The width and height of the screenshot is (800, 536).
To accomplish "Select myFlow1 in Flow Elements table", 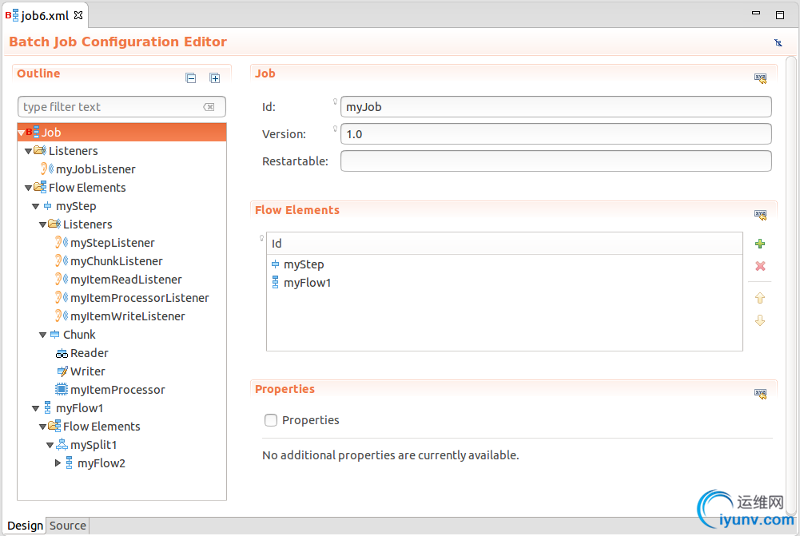I will click(307, 283).
